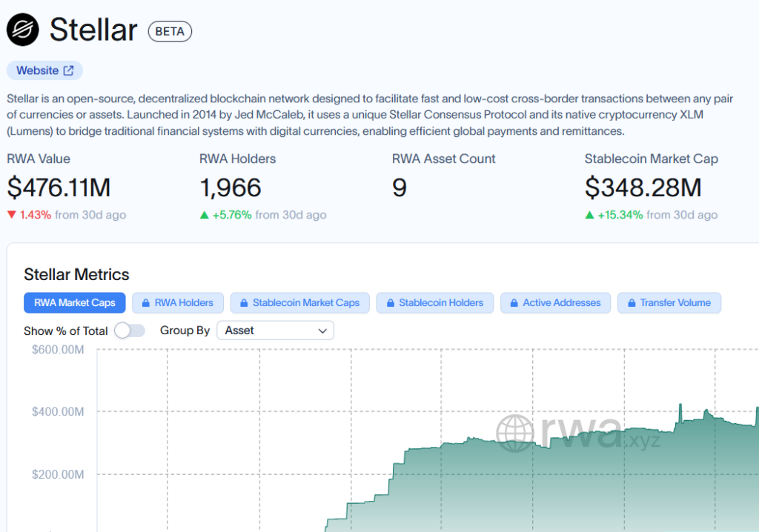This screenshot has height=532, width=759.
Task: Open the Stablecoin Market Caps tab
Action: [x=299, y=302]
